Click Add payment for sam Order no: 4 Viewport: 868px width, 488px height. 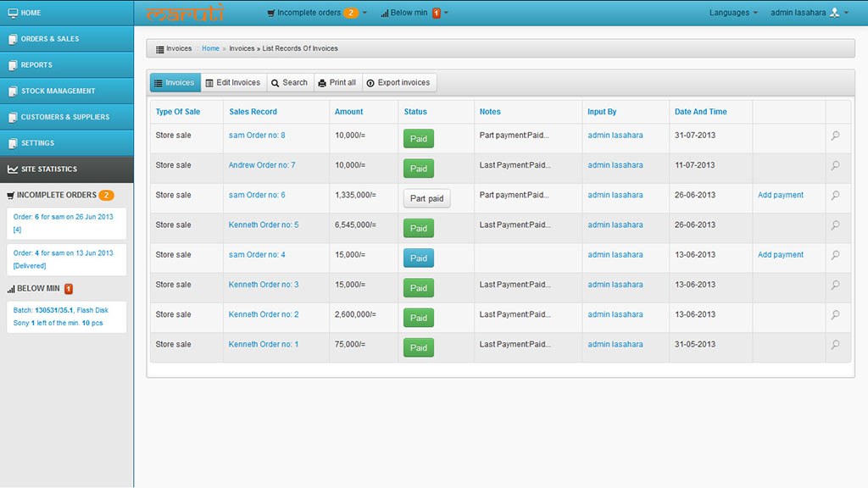pos(781,254)
